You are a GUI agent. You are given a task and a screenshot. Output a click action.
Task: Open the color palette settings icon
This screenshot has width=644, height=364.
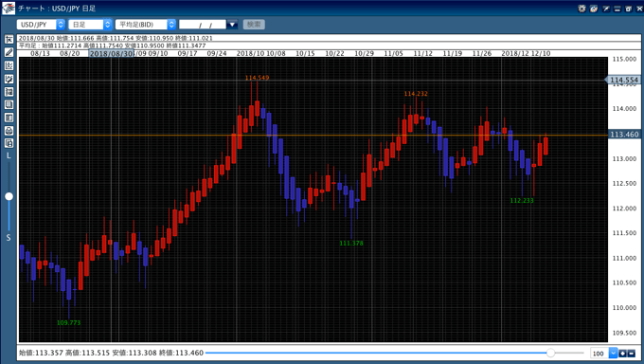[594, 9]
